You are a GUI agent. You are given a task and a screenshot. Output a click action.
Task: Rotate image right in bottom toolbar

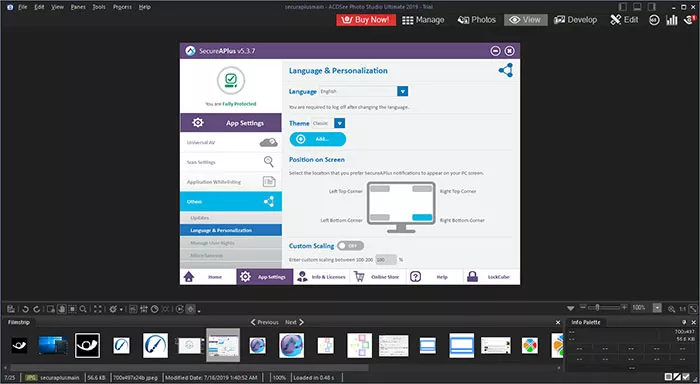(37, 309)
